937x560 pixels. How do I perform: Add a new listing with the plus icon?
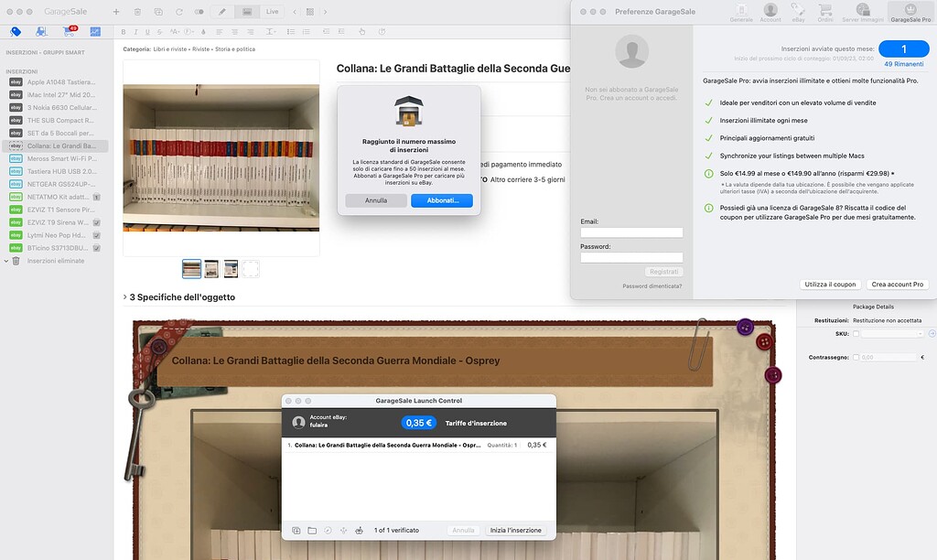pyautogui.click(x=116, y=12)
